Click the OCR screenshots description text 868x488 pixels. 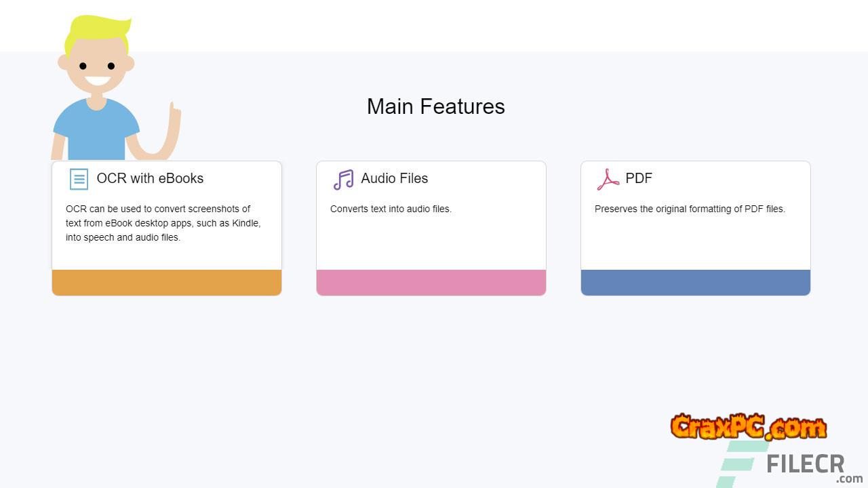(163, 223)
